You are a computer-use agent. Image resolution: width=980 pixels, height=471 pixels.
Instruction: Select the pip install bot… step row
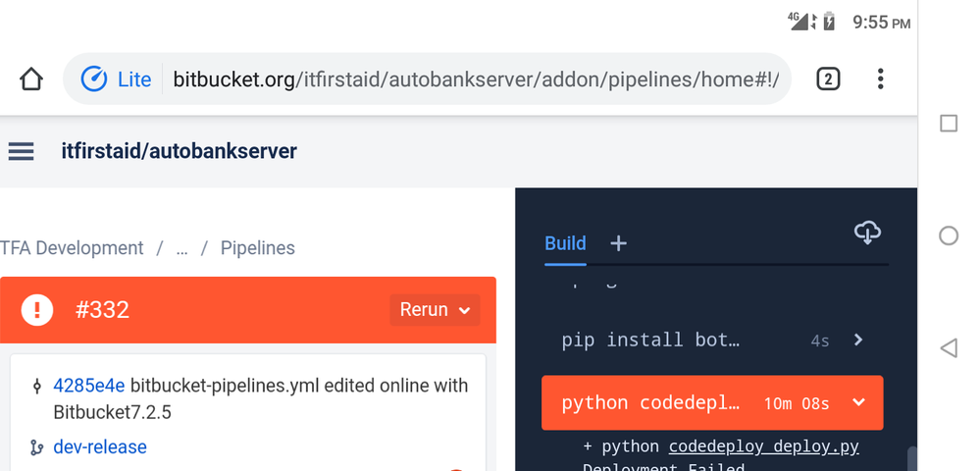click(x=712, y=340)
